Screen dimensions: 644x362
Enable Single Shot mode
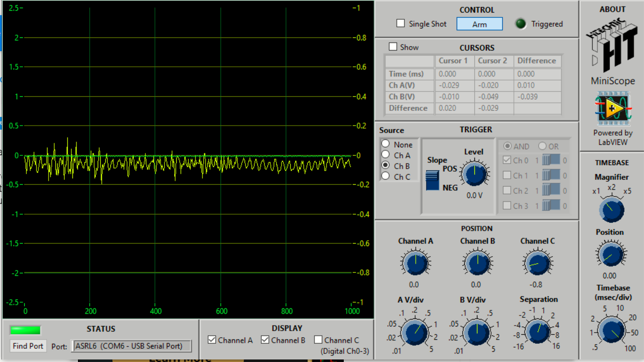[400, 23]
